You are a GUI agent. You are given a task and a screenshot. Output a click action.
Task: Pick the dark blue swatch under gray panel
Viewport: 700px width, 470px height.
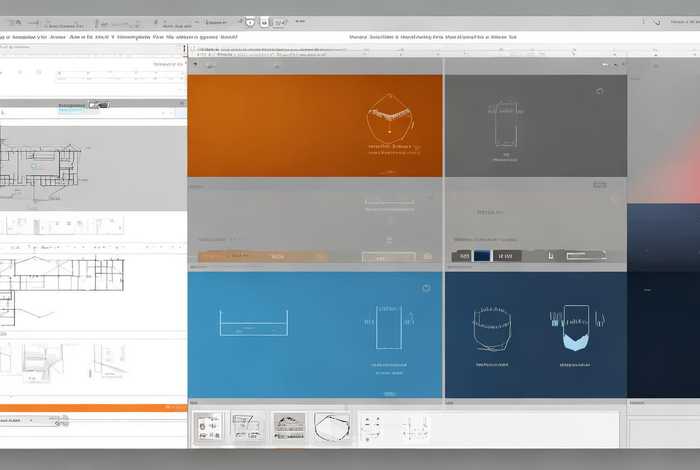pyautogui.click(x=483, y=256)
